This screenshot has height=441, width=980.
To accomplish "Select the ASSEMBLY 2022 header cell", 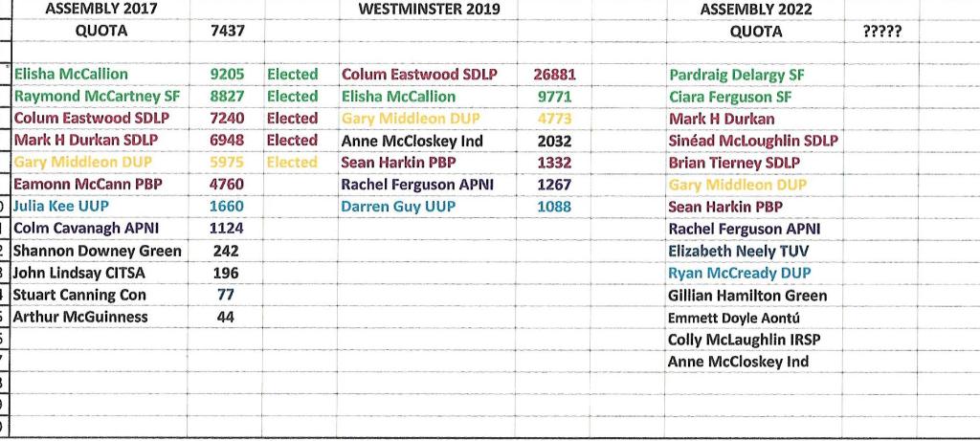I will coord(756,10).
